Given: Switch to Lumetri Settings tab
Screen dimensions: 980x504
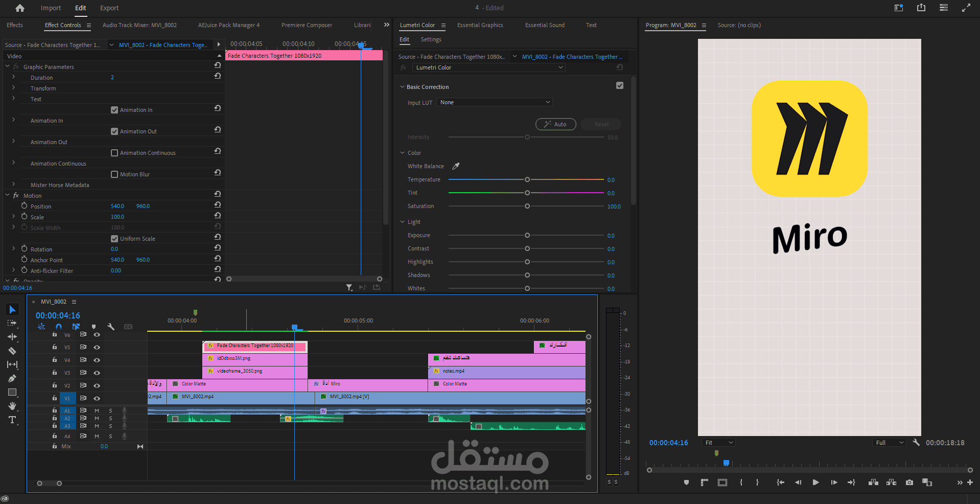Looking at the screenshot, I should [x=431, y=39].
